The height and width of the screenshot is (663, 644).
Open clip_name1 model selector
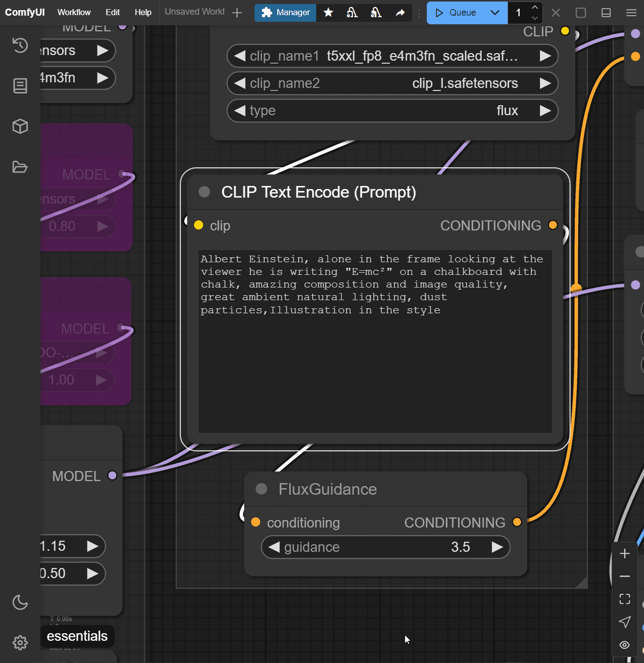pyautogui.click(x=392, y=56)
